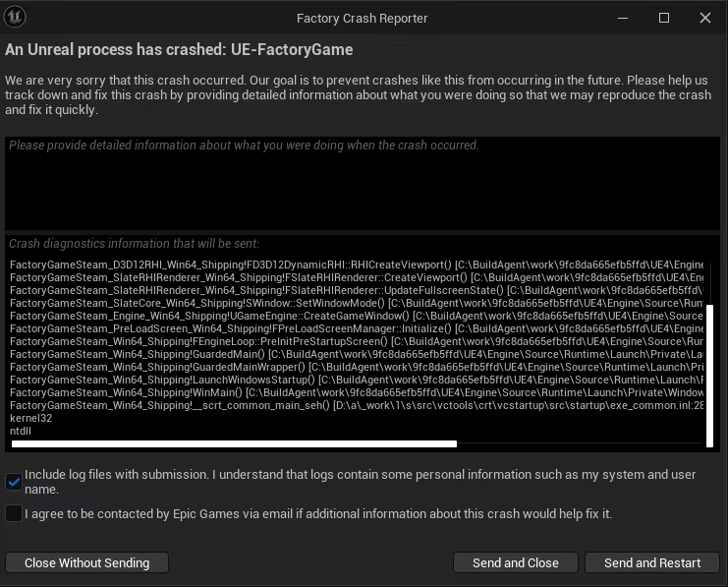The height and width of the screenshot is (587, 728).
Task: Click the Unreal Engine logo icon
Action: [15, 18]
